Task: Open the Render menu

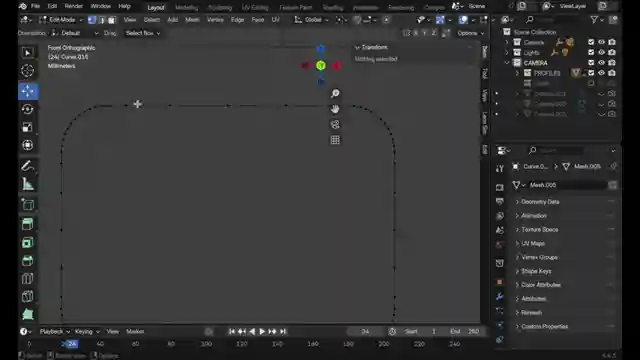Action: point(73,6)
